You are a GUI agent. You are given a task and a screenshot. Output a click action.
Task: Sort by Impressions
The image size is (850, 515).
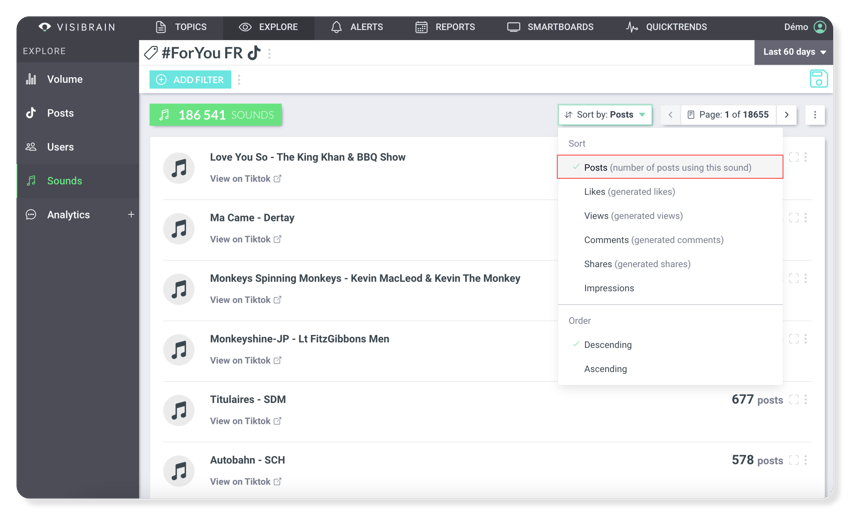point(670,288)
